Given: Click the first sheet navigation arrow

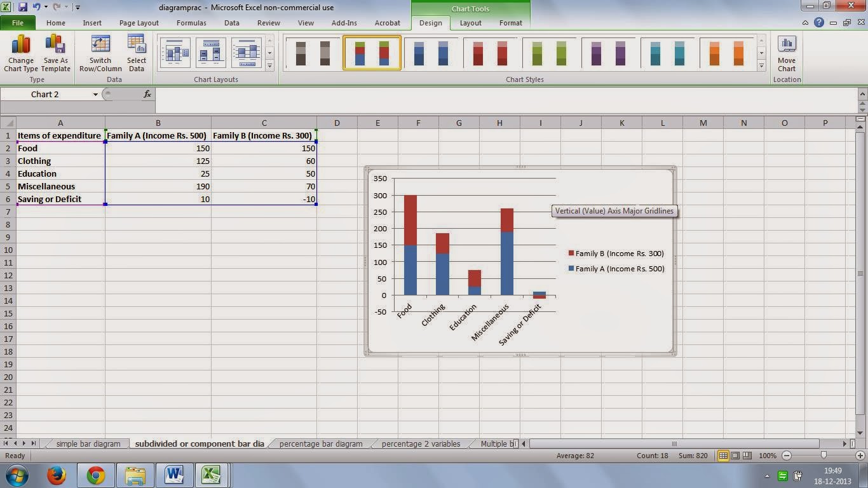Looking at the screenshot, I should (7, 444).
